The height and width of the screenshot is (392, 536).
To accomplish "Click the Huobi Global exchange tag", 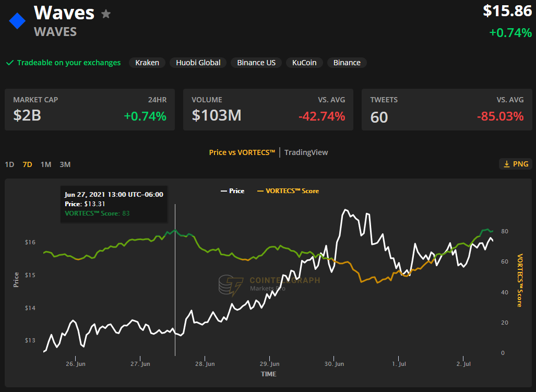I will click(x=198, y=63).
